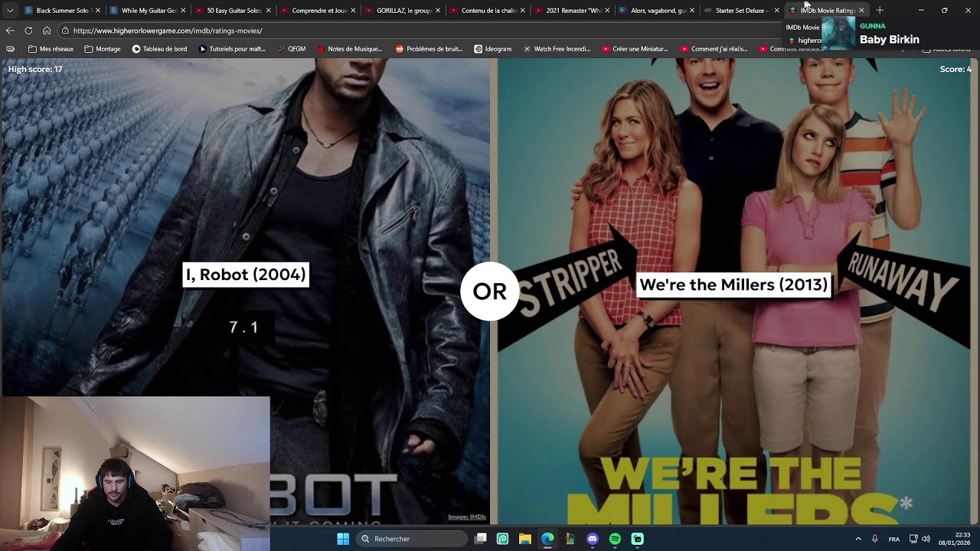Open the Créer une Miniatur... bookmark
The image size is (980, 551).
click(x=635, y=49)
